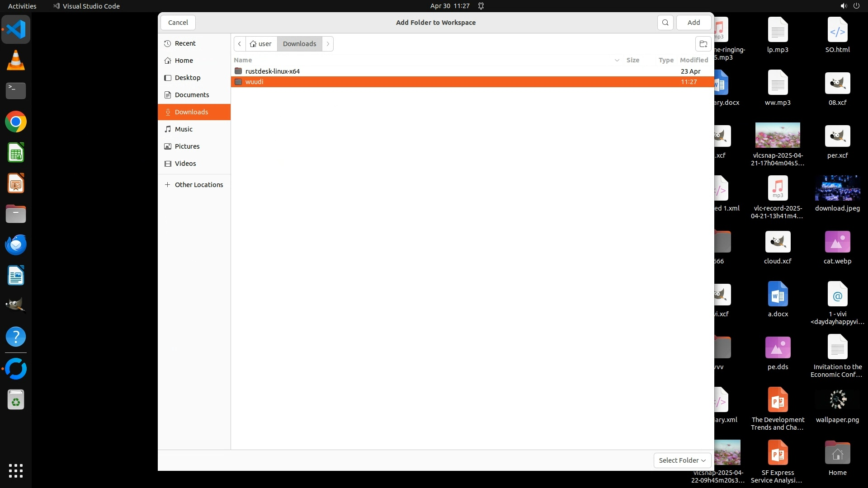Click the Name column sort arrow
Screen dimensions: 868x488
click(x=617, y=60)
